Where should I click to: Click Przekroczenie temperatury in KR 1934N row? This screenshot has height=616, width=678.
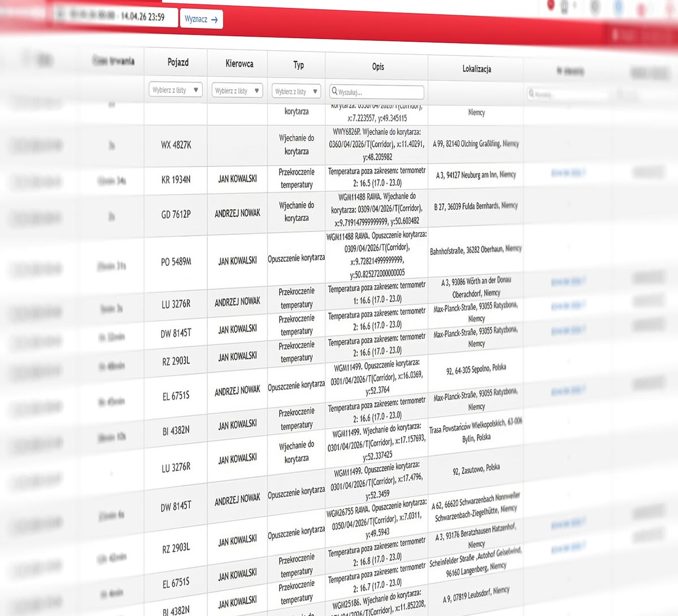pyautogui.click(x=297, y=178)
